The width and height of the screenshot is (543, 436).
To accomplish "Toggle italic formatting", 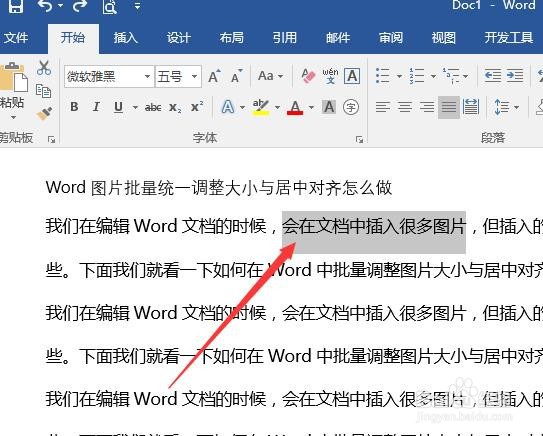I will point(96,107).
